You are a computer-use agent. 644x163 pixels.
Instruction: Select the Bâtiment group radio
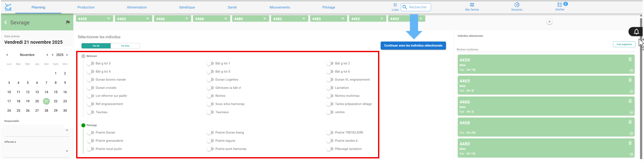coord(83,56)
